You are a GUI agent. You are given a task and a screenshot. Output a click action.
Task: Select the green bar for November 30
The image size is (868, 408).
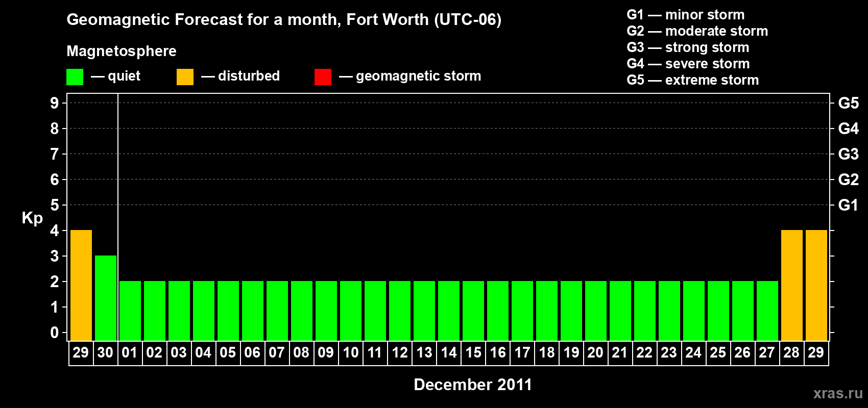click(106, 298)
